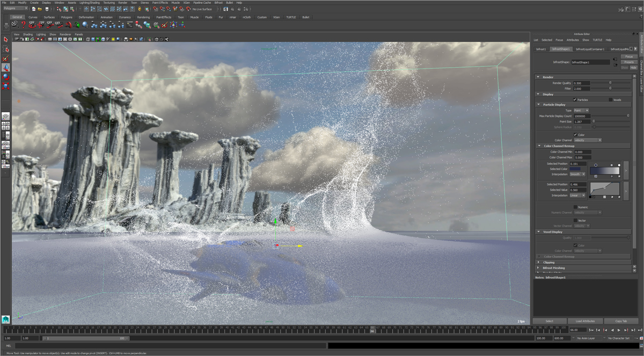Screen dimensions: 644x356
Task: Click the play forward playback button
Action: (619, 330)
